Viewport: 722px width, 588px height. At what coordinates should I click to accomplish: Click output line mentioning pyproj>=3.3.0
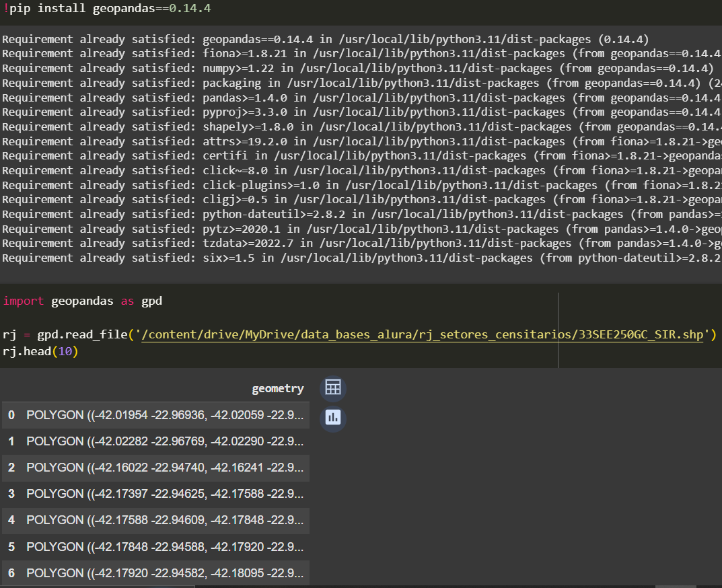coord(361,112)
